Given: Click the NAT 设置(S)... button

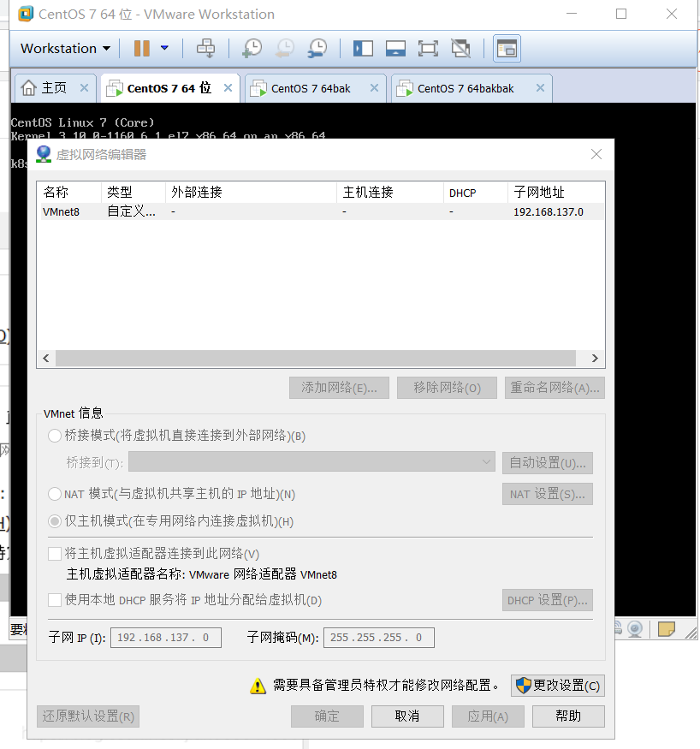Looking at the screenshot, I should [547, 494].
